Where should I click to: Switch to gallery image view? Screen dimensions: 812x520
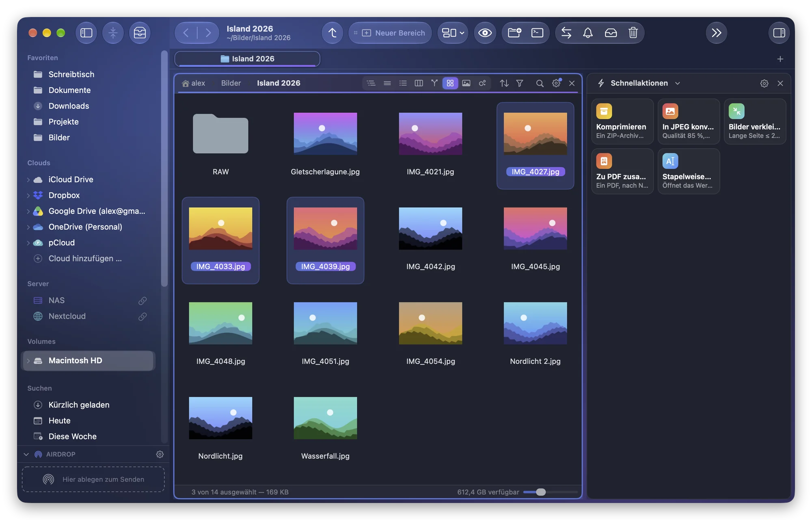tap(466, 83)
